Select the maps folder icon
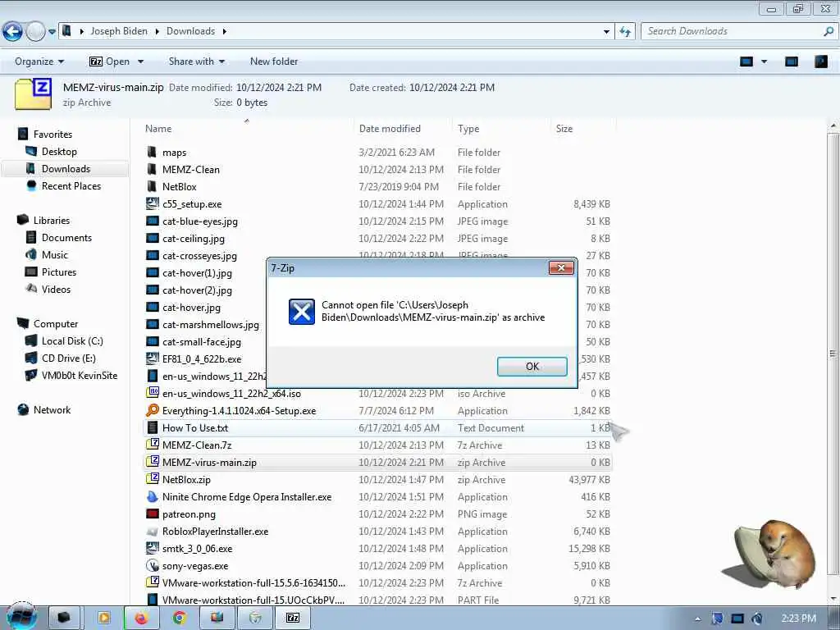The width and height of the screenshot is (840, 630). [x=152, y=152]
